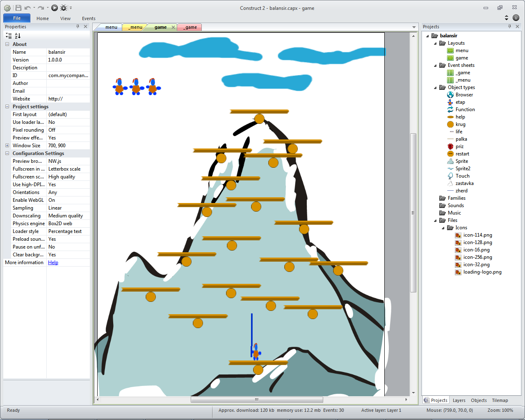Open the _game event sheet in Projects

click(463, 73)
